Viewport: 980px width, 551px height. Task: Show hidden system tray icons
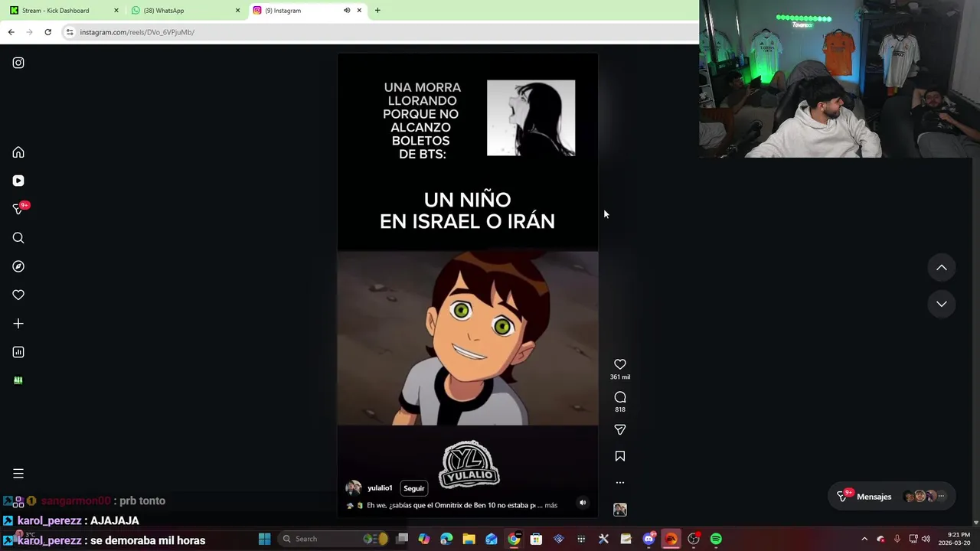point(864,539)
